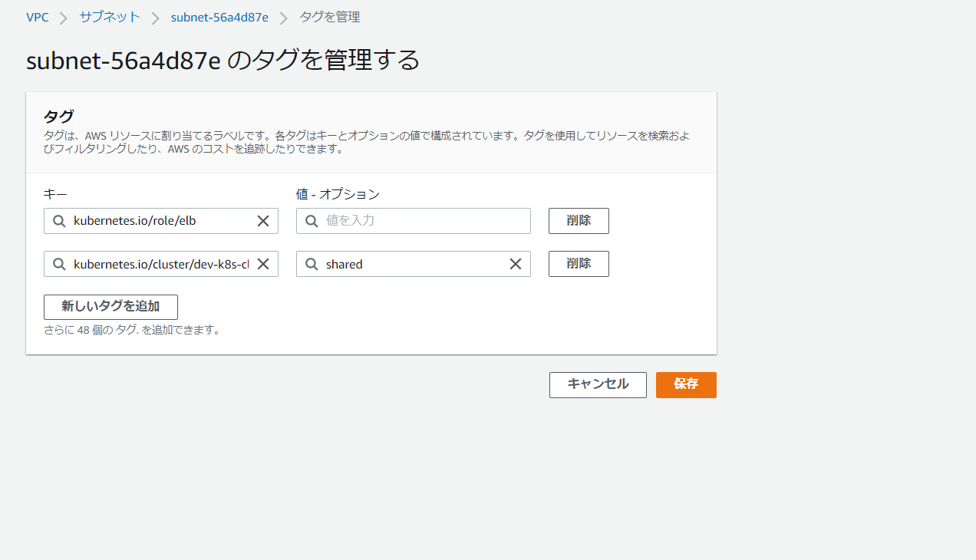Click search icon in kubernetes.io/cluster key field
976x560 pixels.
click(59, 264)
